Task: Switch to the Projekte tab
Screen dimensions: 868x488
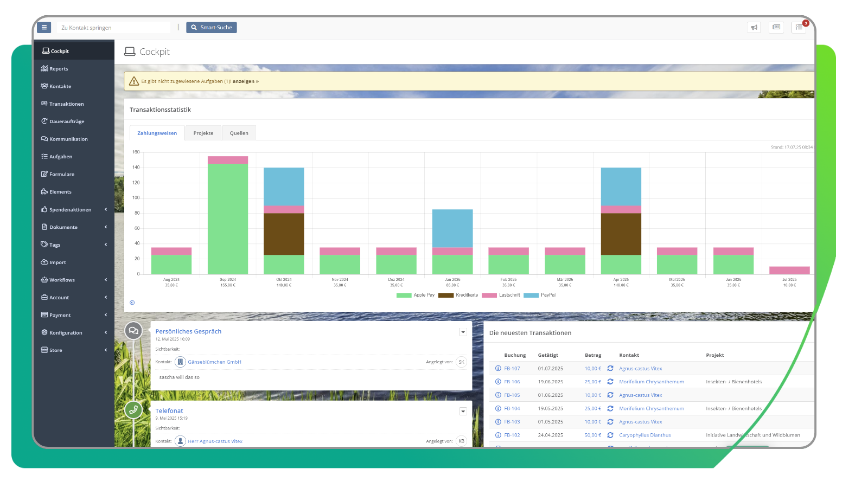Action: pyautogui.click(x=203, y=132)
